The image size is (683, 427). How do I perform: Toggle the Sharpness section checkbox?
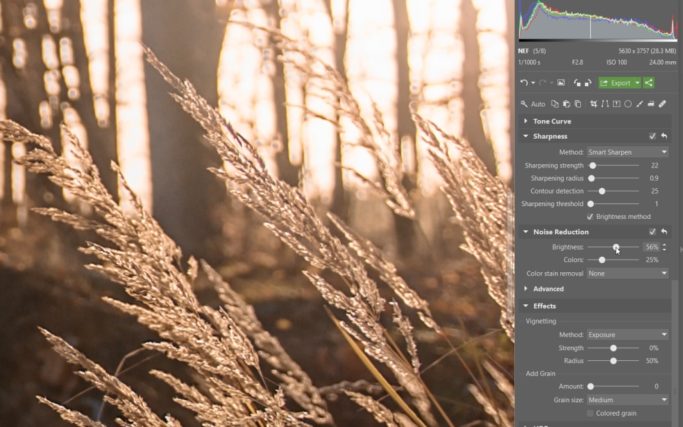click(x=653, y=136)
